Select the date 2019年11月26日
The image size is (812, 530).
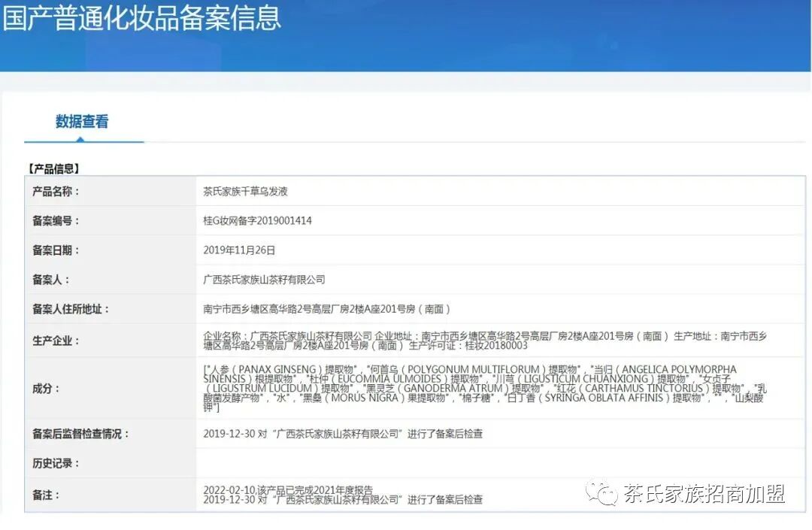point(239,250)
